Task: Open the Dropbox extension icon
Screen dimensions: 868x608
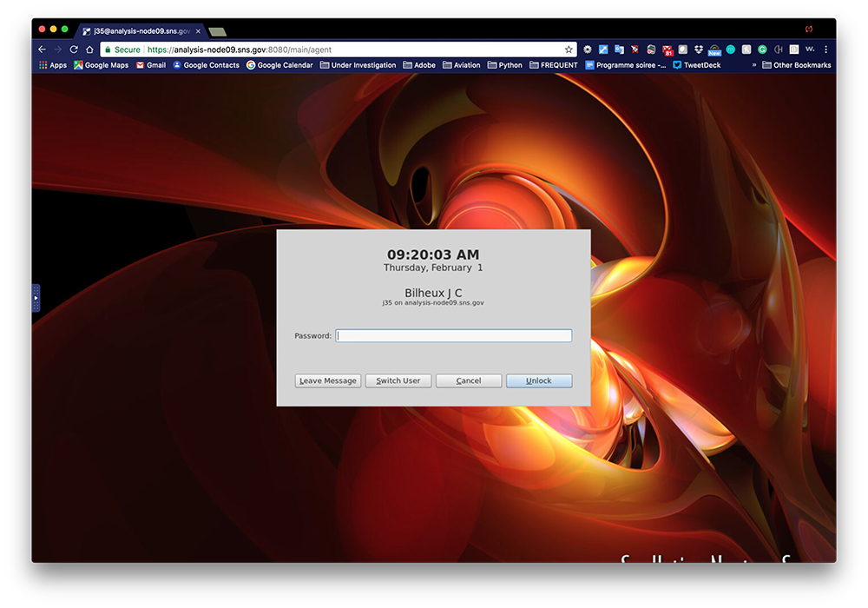Action: pyautogui.click(x=698, y=50)
